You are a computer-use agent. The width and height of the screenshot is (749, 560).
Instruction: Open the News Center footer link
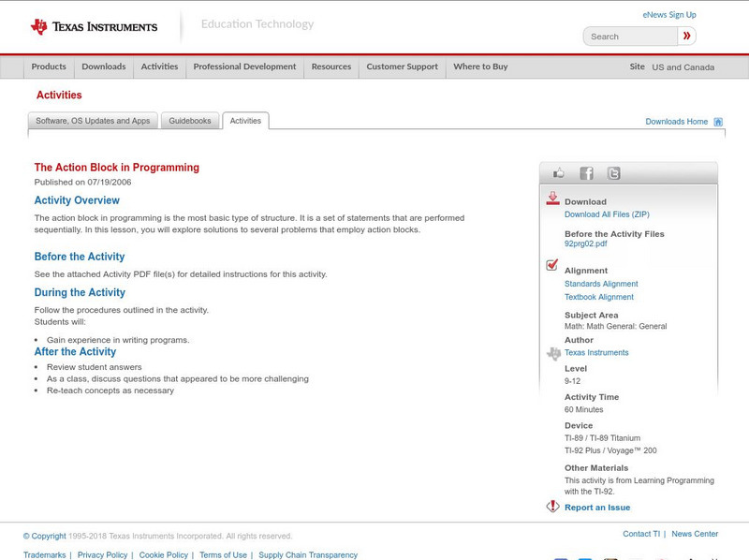point(695,534)
